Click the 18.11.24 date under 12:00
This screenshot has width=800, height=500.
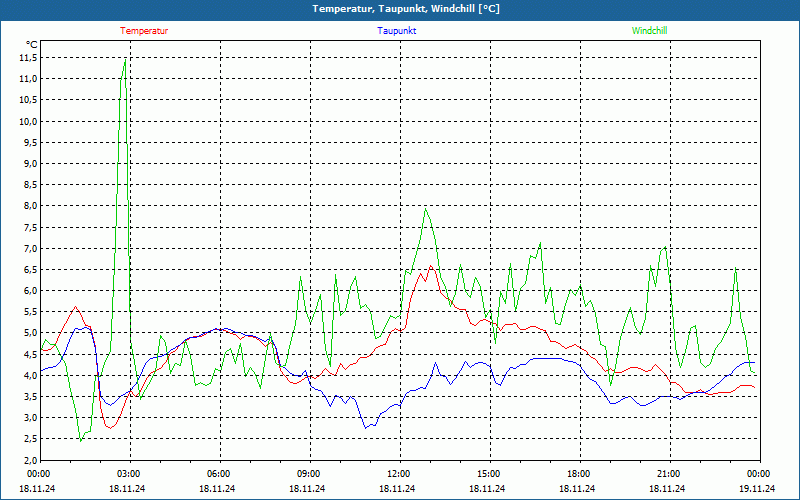point(398,489)
